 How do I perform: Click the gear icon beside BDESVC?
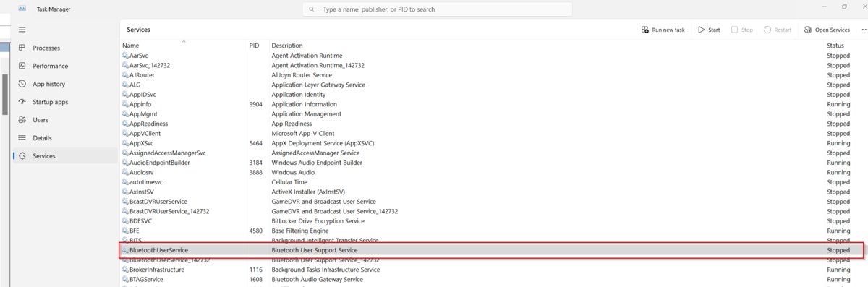click(126, 221)
